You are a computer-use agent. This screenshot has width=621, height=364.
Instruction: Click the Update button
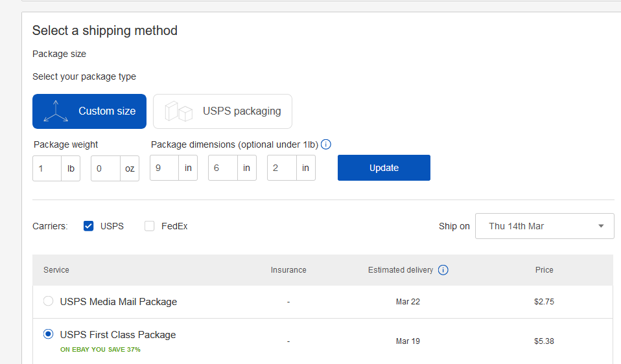click(x=384, y=168)
